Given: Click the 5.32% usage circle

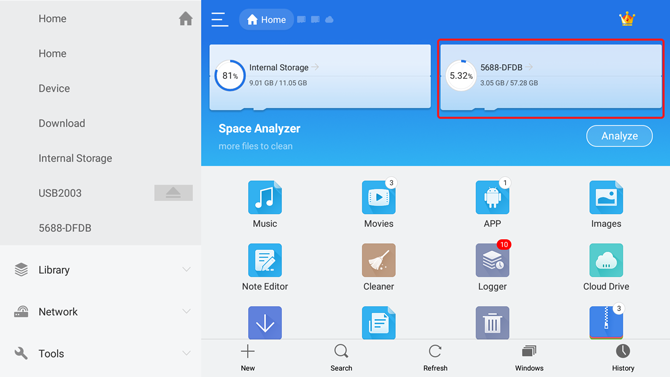Looking at the screenshot, I should coord(461,76).
